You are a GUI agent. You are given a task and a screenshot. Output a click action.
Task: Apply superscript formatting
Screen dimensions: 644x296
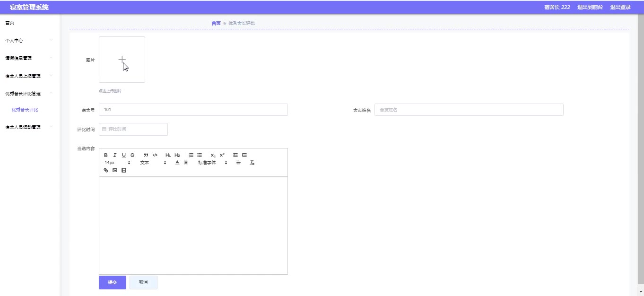pyautogui.click(x=222, y=155)
